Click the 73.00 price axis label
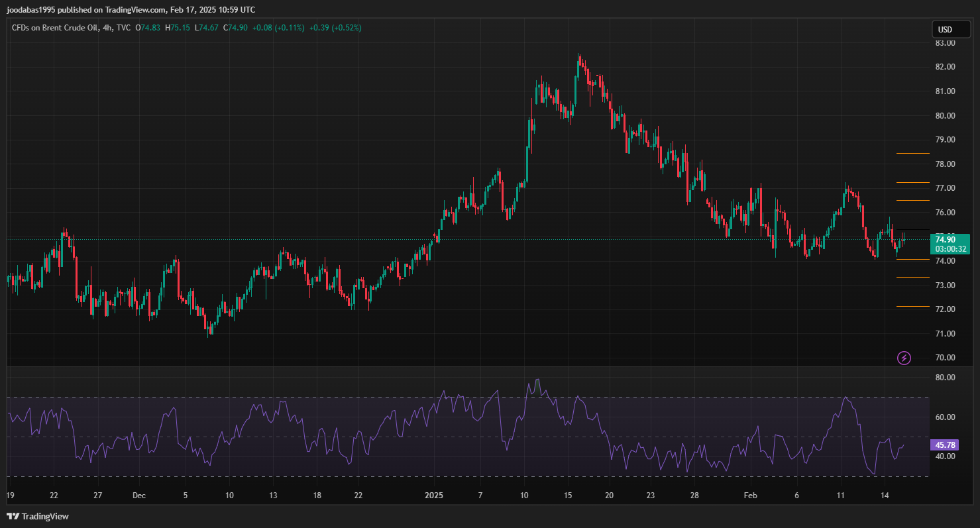The image size is (980, 528). 945,286
